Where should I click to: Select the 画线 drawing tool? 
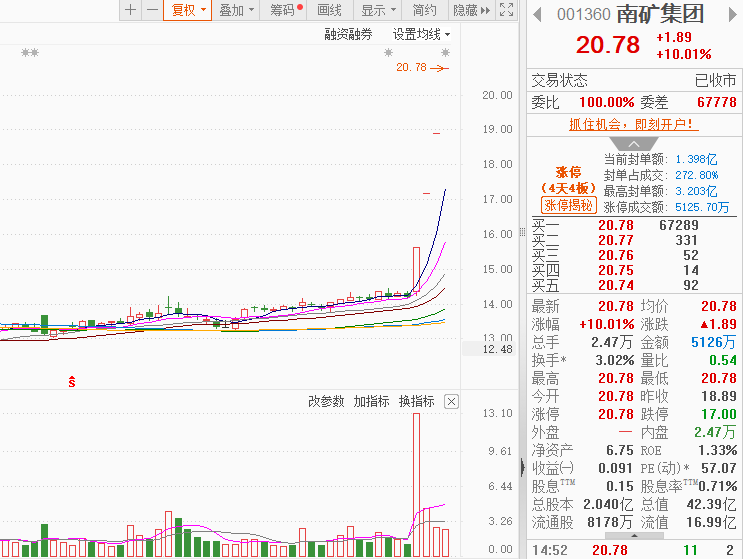coord(329,9)
